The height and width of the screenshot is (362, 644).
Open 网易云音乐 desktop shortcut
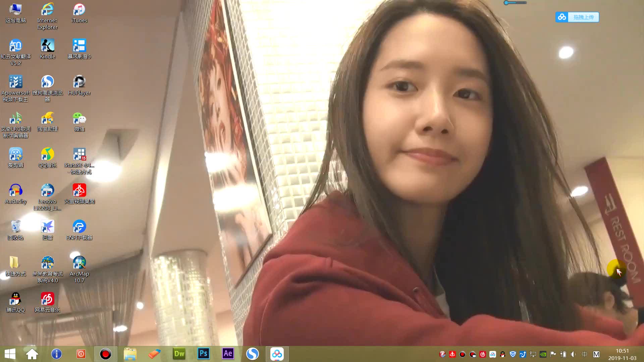click(x=47, y=302)
